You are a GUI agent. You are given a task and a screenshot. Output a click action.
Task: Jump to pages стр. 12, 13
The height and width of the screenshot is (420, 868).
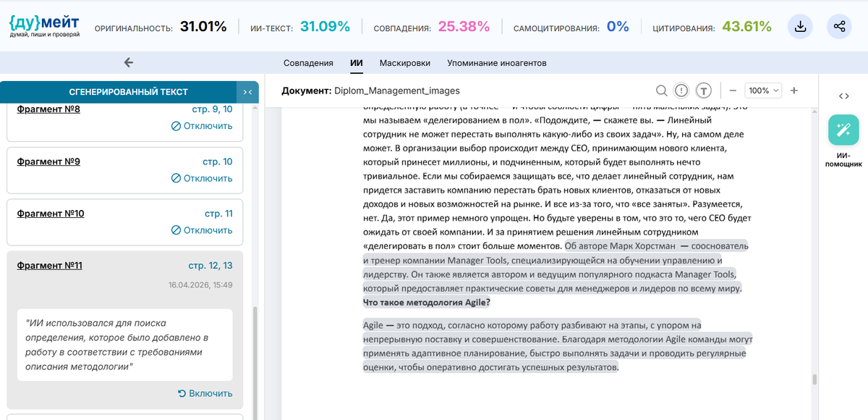coord(210,266)
